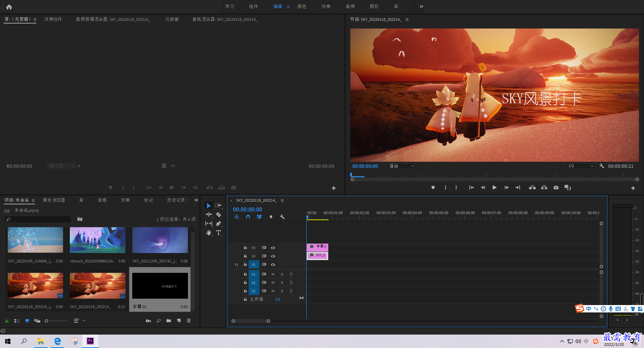Viewport: 644px width, 348px height.
Task: Expand workspace overflow double arrow
Action: click(422, 6)
